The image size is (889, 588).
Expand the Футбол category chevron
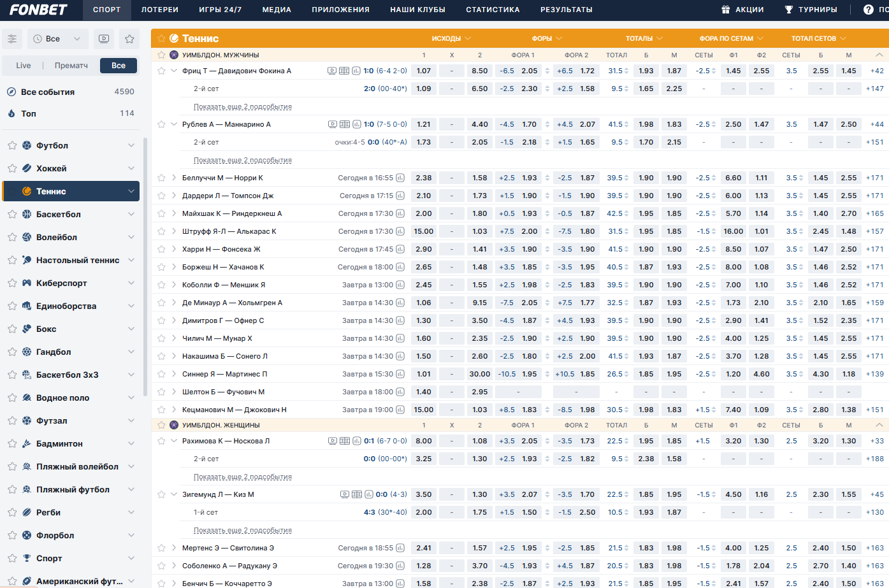point(131,145)
